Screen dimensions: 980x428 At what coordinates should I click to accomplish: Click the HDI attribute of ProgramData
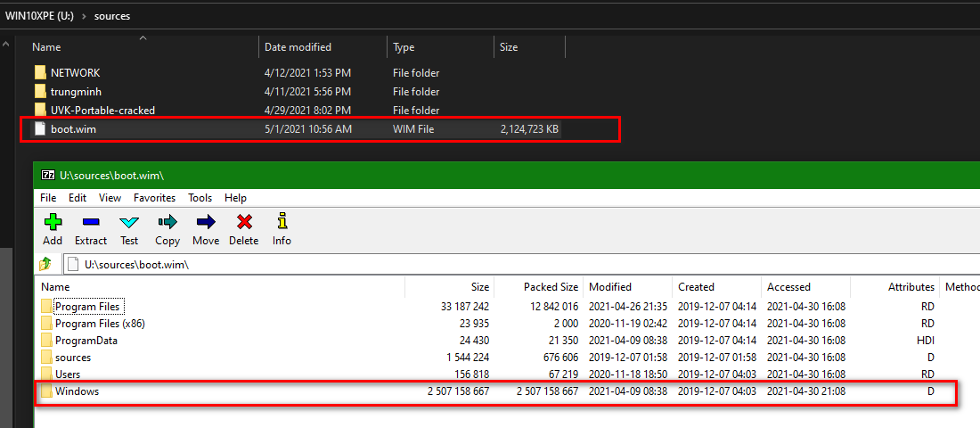click(925, 341)
